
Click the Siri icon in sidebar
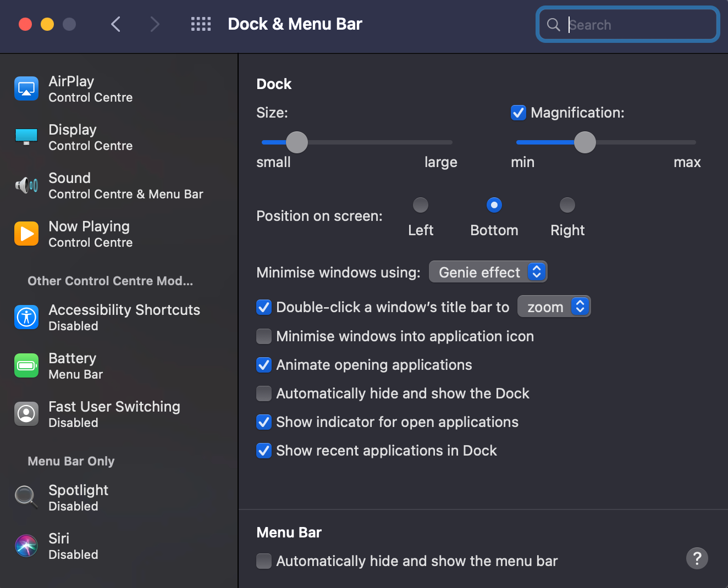26,546
